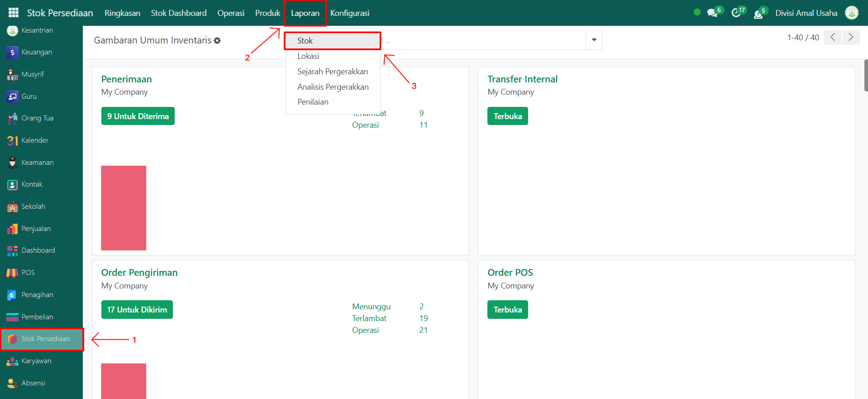Open the Kalender app in sidebar
This screenshot has height=399, width=868.
34,140
